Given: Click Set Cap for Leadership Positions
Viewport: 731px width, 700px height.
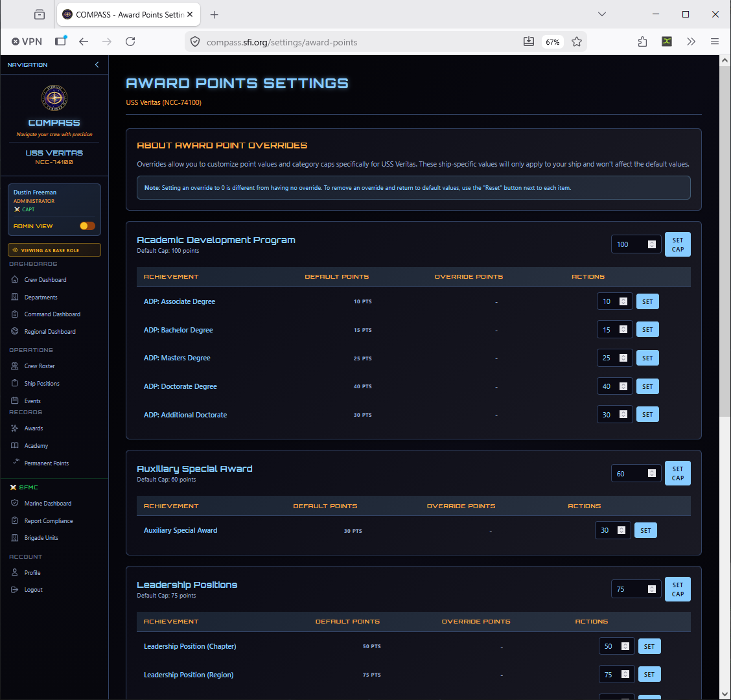Looking at the screenshot, I should [677, 589].
